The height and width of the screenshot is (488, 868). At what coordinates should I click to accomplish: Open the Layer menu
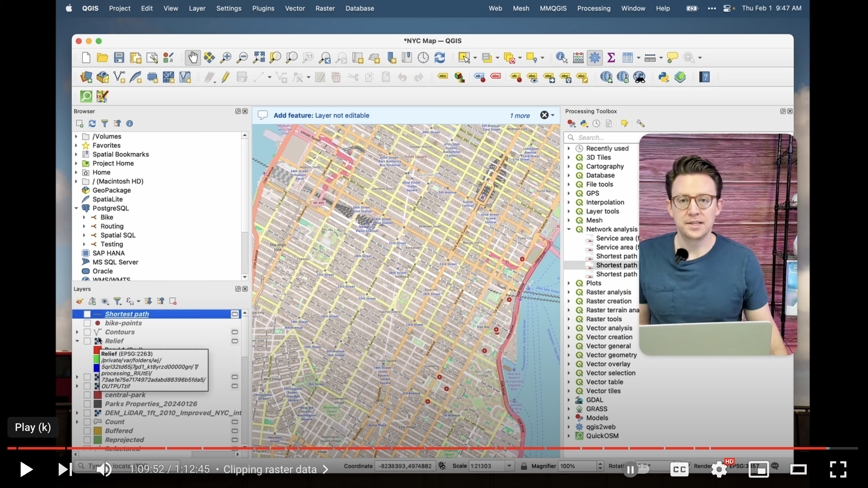click(197, 8)
